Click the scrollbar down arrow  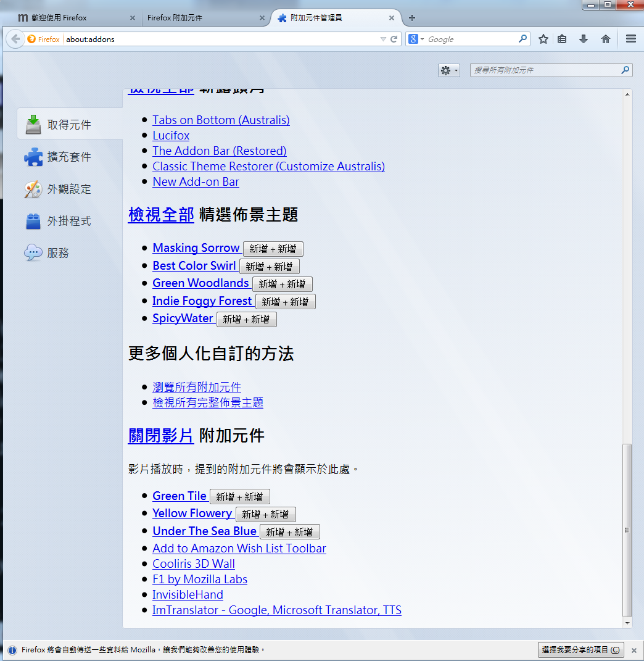(627, 623)
